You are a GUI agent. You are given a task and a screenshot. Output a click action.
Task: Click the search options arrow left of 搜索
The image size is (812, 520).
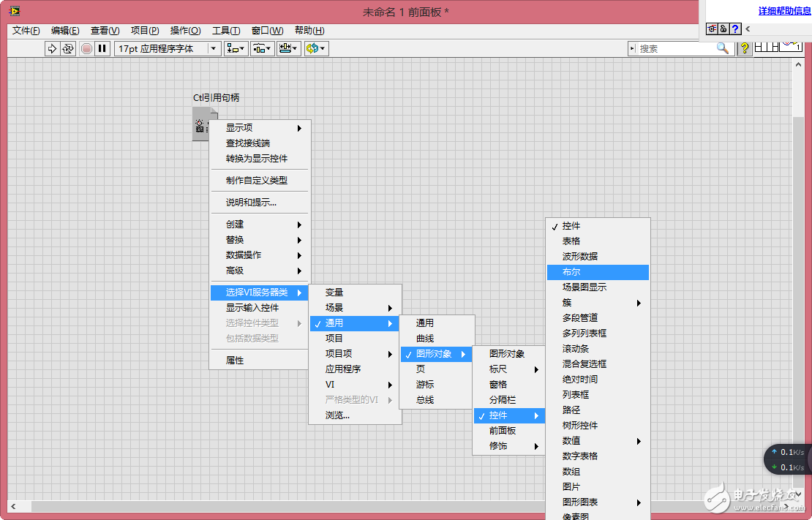coord(632,49)
